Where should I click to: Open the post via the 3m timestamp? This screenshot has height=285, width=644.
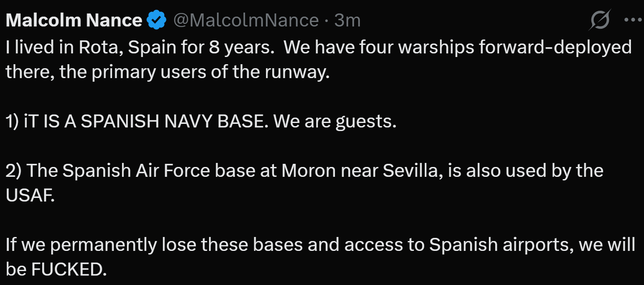click(348, 21)
